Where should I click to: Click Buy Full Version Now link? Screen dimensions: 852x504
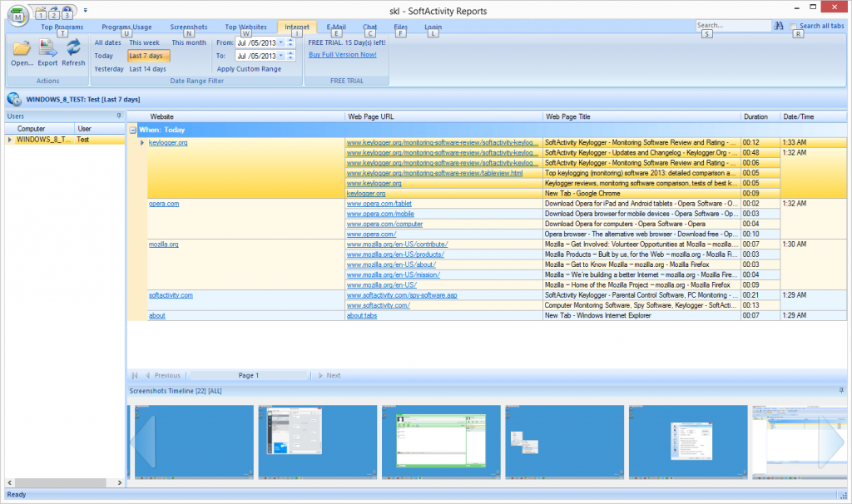coord(342,55)
